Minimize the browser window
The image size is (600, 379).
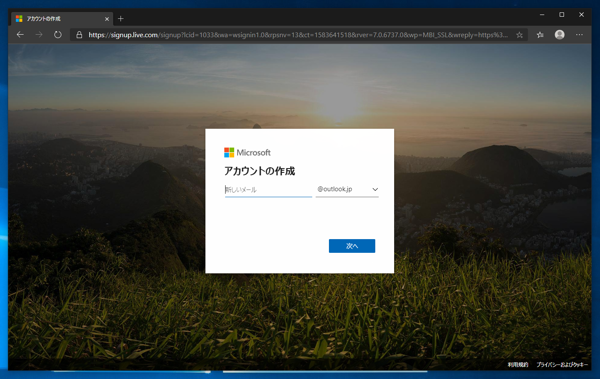click(x=542, y=15)
